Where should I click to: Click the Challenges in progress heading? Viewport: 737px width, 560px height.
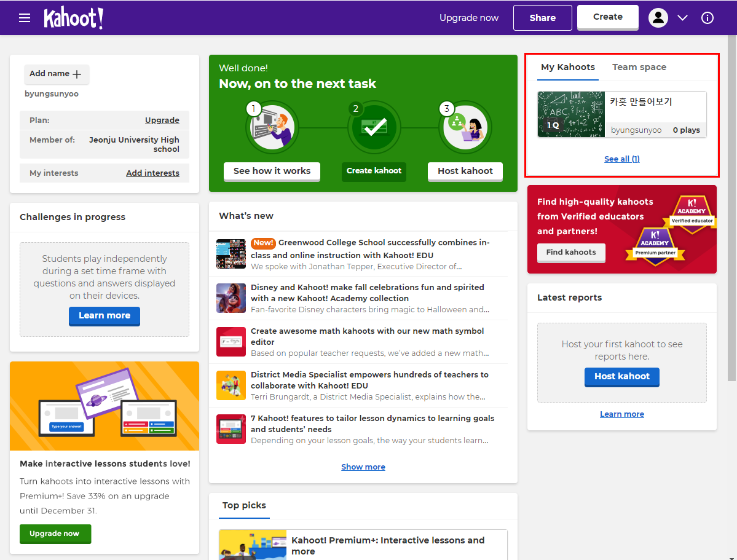pos(73,217)
